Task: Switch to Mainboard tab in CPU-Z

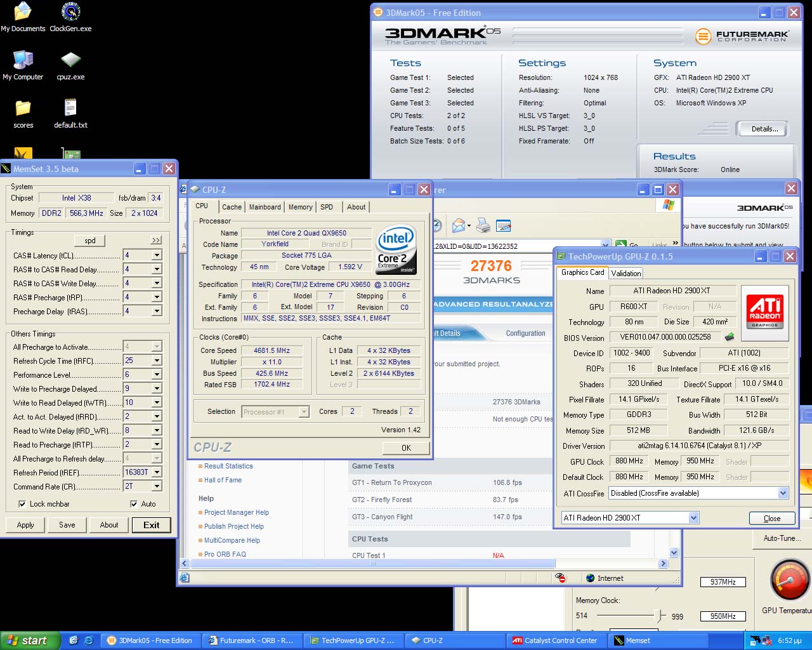Action: (265, 207)
